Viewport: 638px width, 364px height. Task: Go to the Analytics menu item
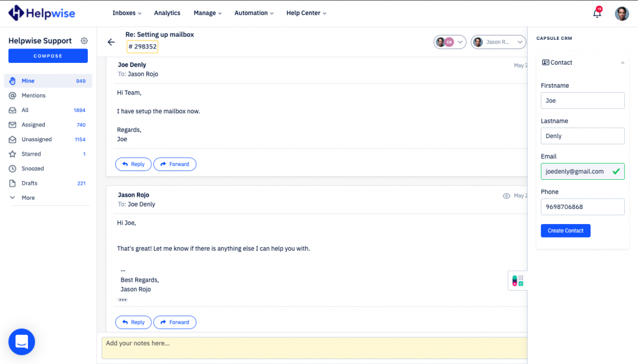pos(167,13)
